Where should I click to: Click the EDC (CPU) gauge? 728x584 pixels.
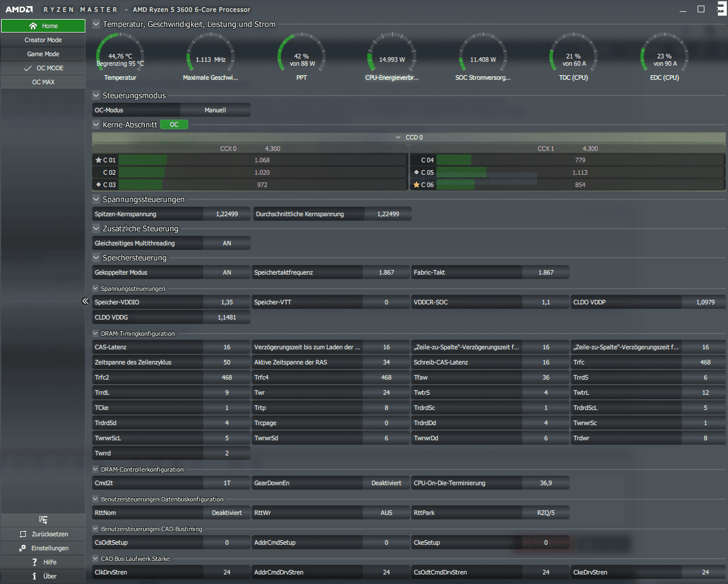665,56
